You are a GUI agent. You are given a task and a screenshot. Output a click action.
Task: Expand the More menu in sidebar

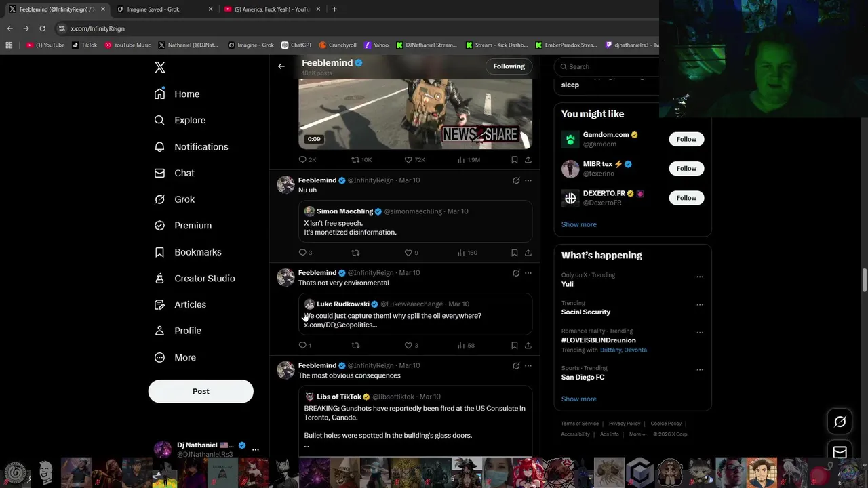point(175,357)
